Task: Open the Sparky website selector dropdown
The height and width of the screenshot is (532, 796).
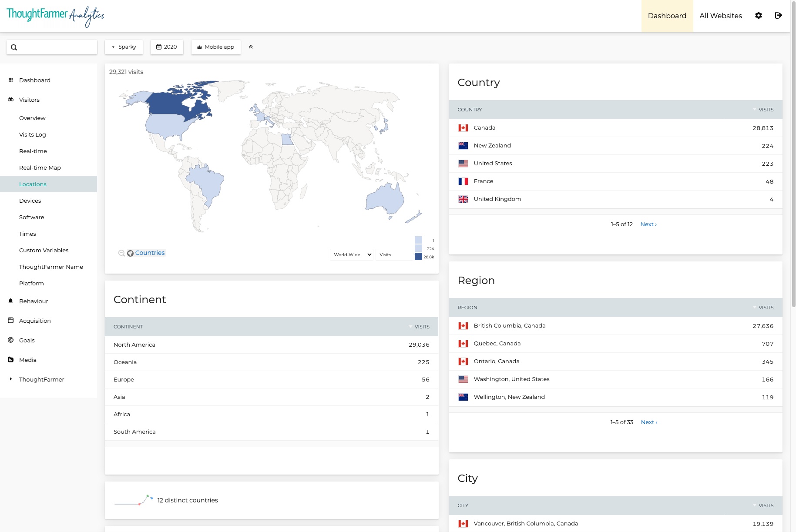Action: coord(124,47)
